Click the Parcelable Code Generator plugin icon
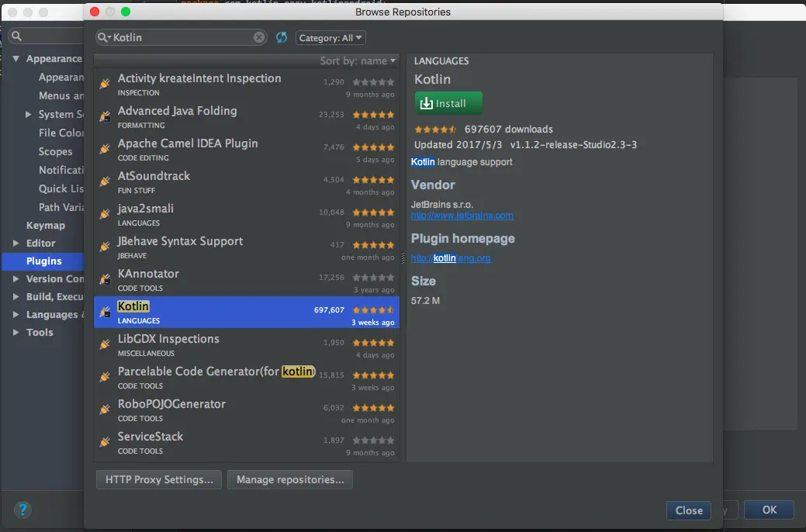Image resolution: width=806 pixels, height=532 pixels. pyautogui.click(x=105, y=377)
